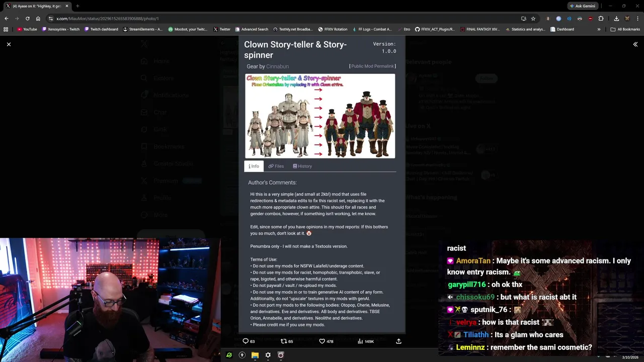The image size is (644, 362).
Task: Open Etro bookmark
Action: point(404,29)
